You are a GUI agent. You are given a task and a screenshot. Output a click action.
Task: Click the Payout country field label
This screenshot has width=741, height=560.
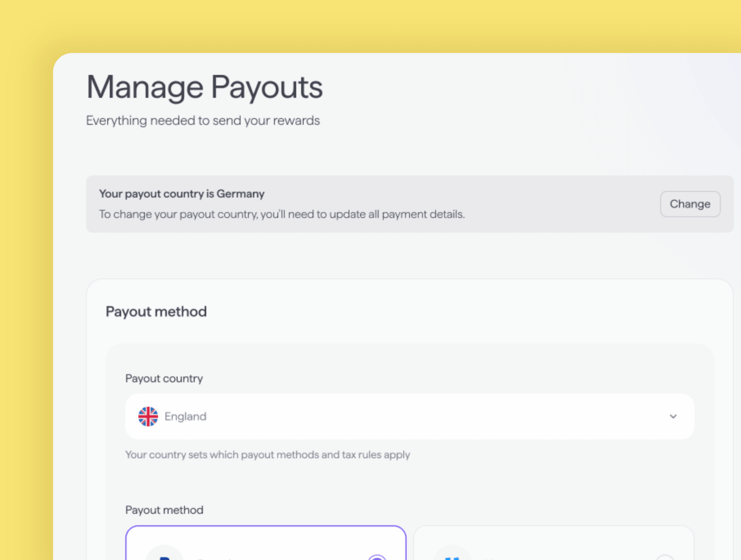164,378
